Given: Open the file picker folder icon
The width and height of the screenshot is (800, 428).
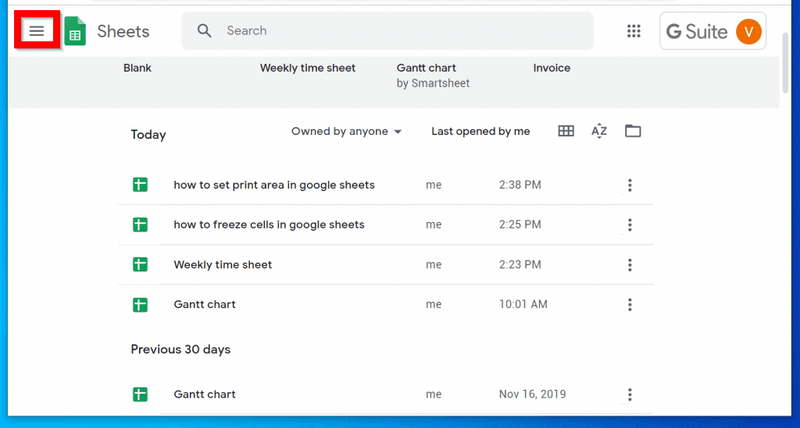Looking at the screenshot, I should [x=633, y=131].
